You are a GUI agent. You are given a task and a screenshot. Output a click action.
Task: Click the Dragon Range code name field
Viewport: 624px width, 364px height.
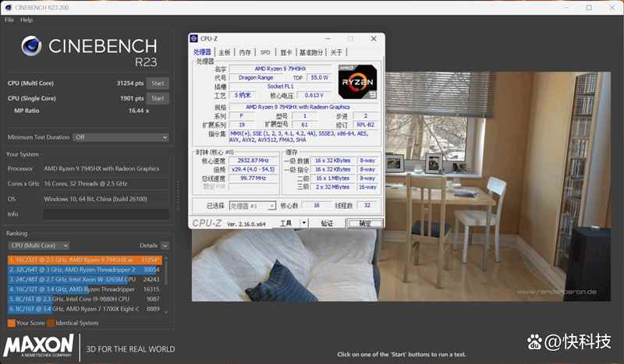pos(256,78)
